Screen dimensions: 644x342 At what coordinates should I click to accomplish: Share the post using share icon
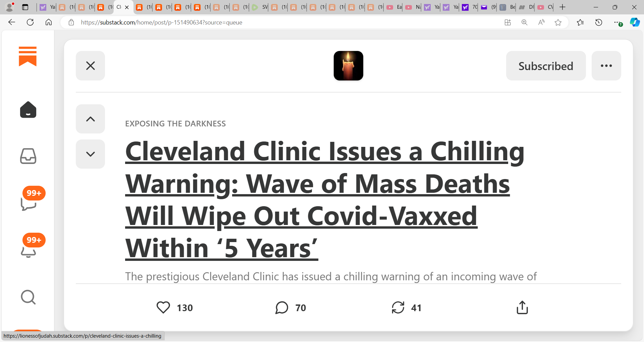pos(522,307)
